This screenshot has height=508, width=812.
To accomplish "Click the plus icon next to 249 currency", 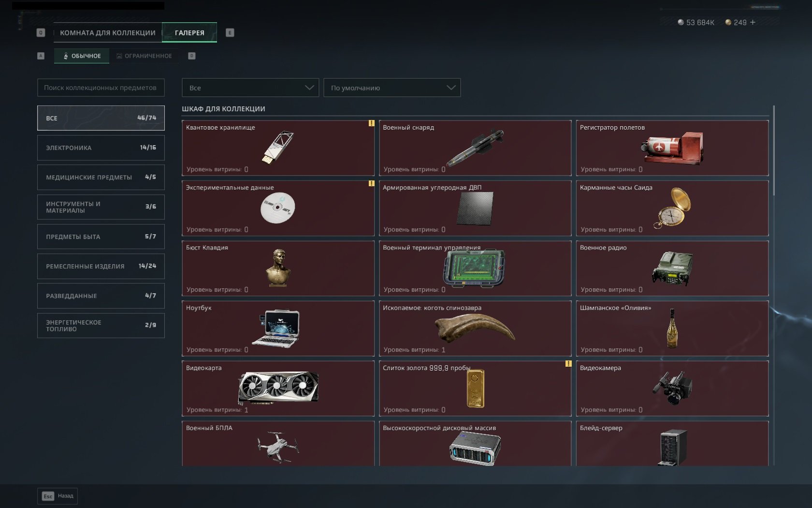I will [753, 22].
